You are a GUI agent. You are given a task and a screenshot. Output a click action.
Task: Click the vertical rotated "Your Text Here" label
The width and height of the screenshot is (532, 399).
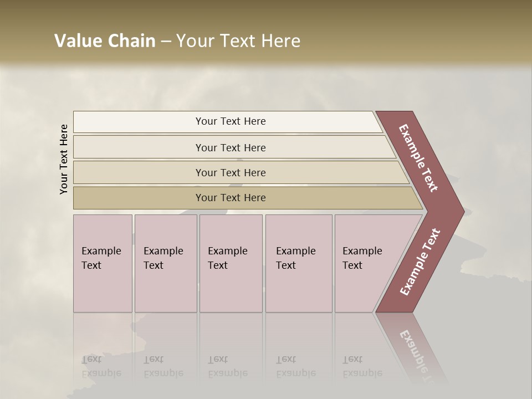[64, 160]
